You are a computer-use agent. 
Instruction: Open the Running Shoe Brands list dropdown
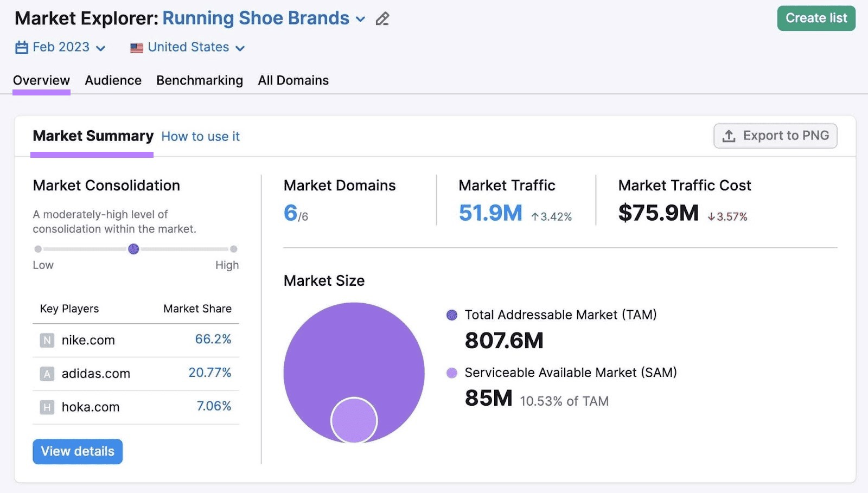pos(361,19)
